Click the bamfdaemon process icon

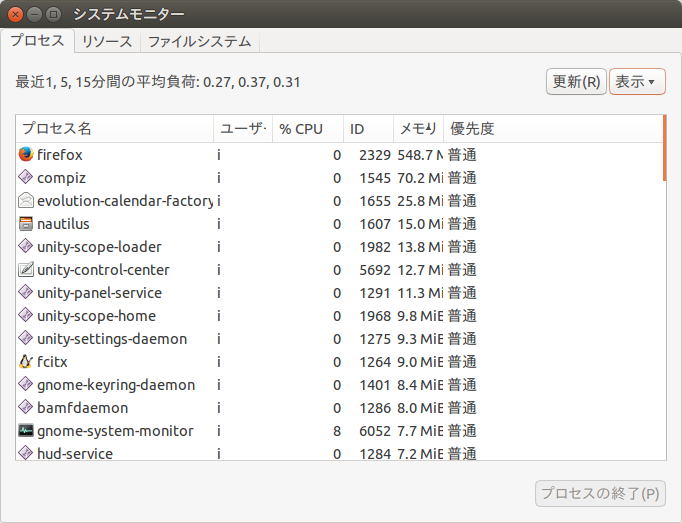(x=26, y=408)
